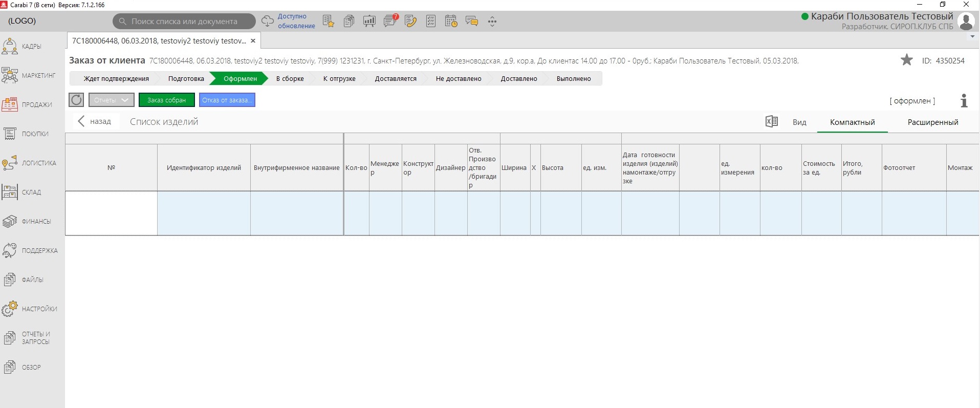The width and height of the screenshot is (980, 408).
Task: Open tab list arrow at right edge
Action: coord(972,37)
